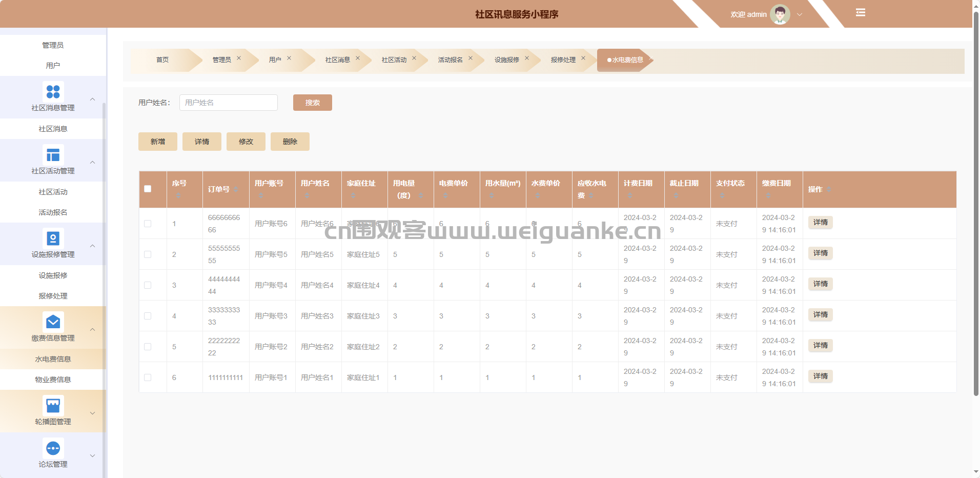The height and width of the screenshot is (478, 980).
Task: Expand the 轮播图管理 menu chevron
Action: pos(93,413)
